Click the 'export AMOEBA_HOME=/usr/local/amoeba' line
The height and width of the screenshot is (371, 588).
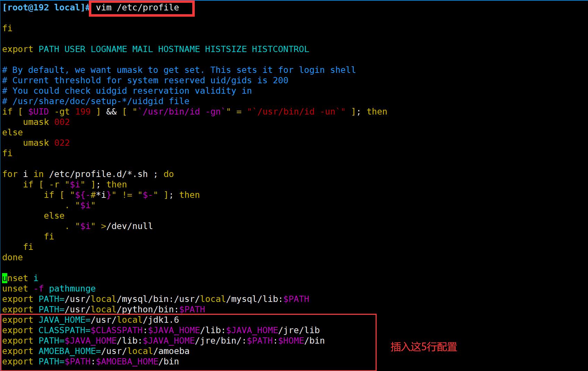[x=96, y=351]
